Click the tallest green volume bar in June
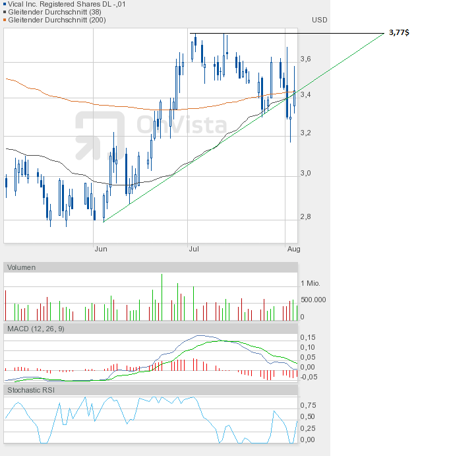This screenshot has height=456, width=476. point(162,297)
